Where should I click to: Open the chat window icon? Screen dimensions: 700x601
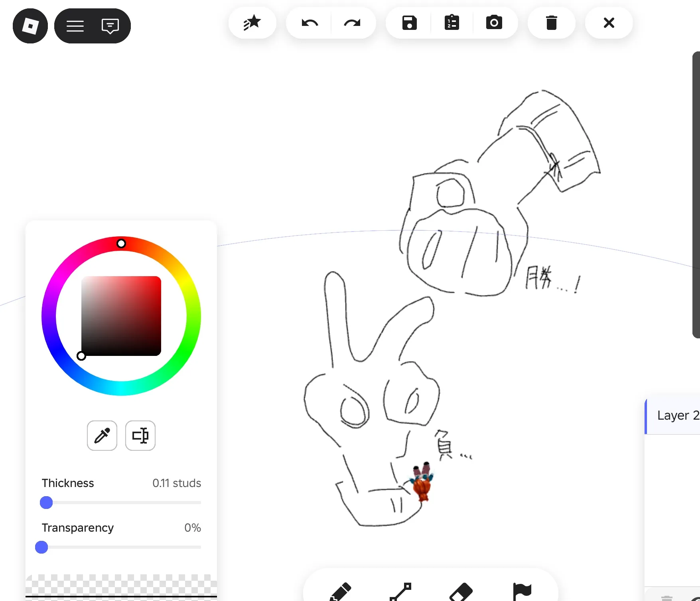(110, 26)
